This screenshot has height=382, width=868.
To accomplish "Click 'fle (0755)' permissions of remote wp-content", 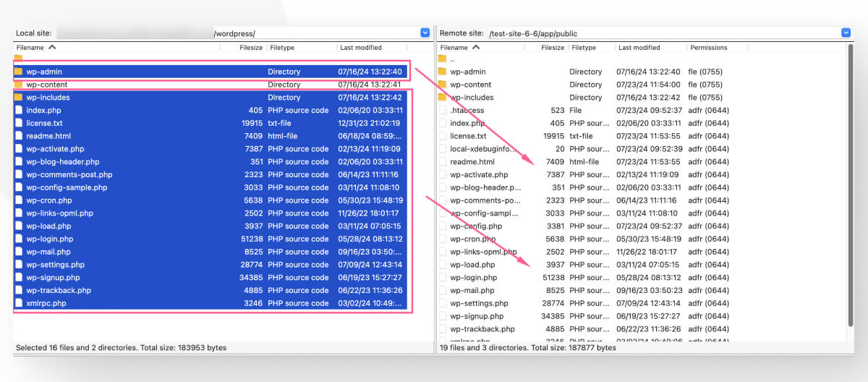I will click(705, 85).
